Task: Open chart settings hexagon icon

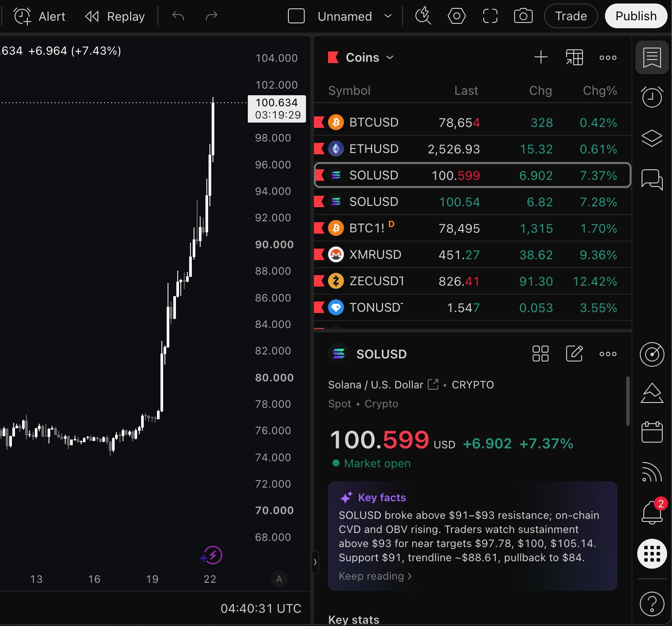Action: tap(457, 16)
